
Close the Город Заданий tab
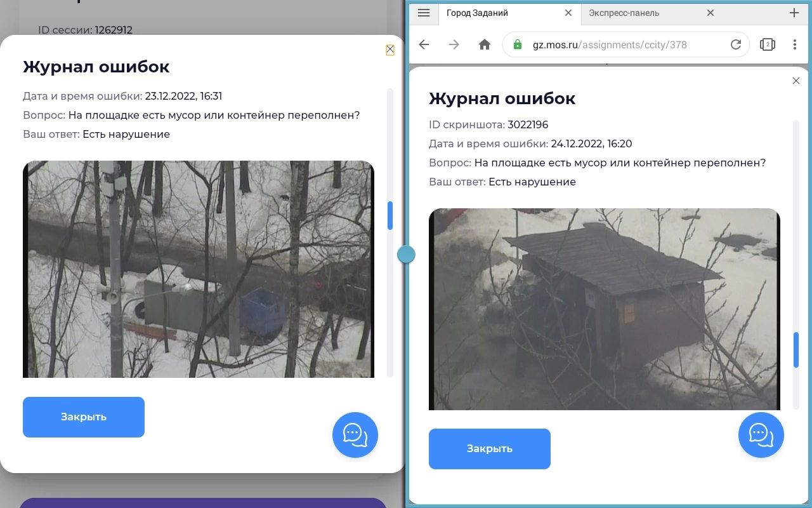pyautogui.click(x=568, y=13)
